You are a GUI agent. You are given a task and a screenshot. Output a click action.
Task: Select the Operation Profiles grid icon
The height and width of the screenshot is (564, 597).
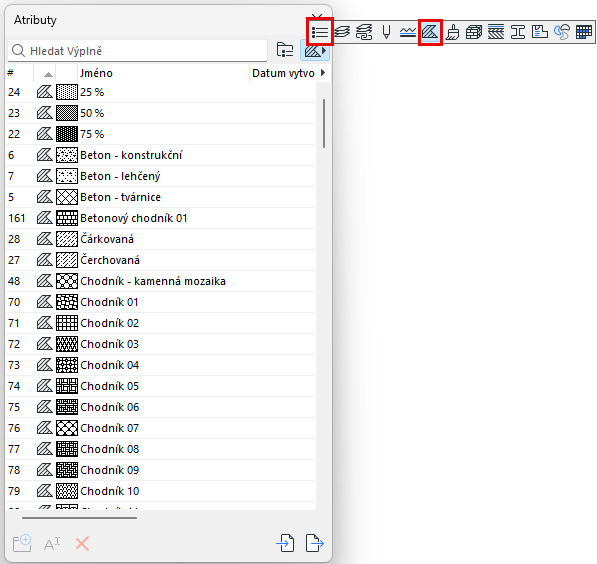coord(584,32)
